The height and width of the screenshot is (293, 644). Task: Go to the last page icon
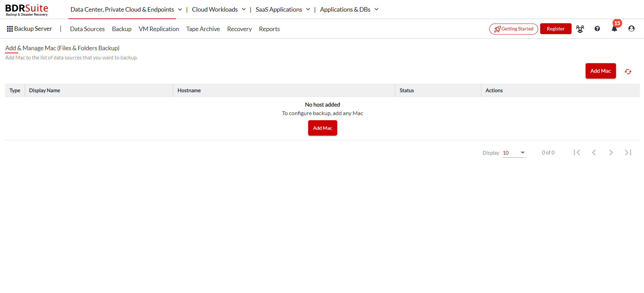628,153
